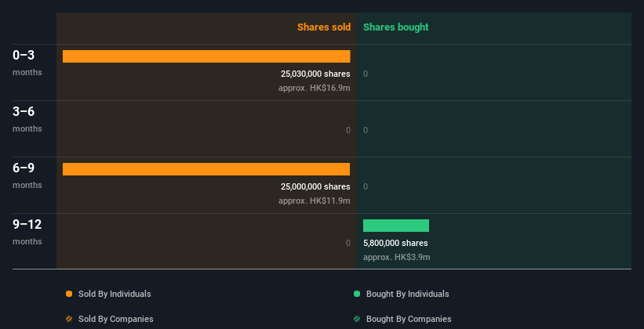644x329 pixels.
Task: Select the Sold By Individuals legend label
Action: 115,294
